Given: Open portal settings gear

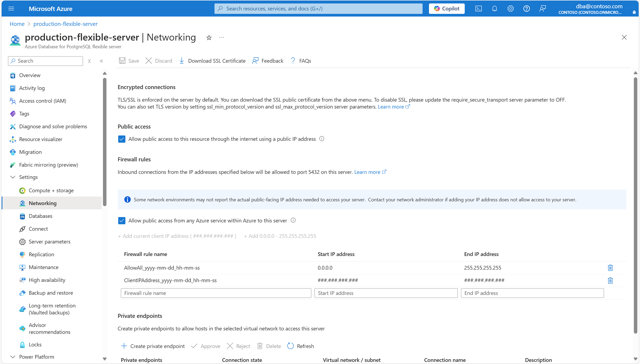Looking at the screenshot, I should click(x=510, y=8).
